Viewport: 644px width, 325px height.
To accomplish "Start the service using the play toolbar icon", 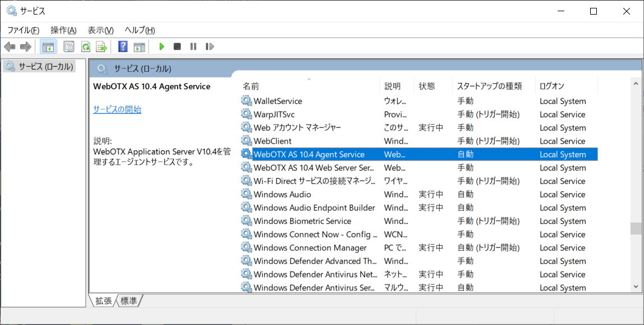I will [161, 46].
